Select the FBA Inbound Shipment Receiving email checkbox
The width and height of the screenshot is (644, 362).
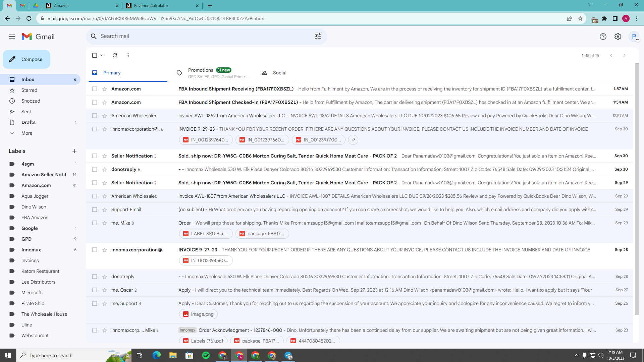(95, 89)
